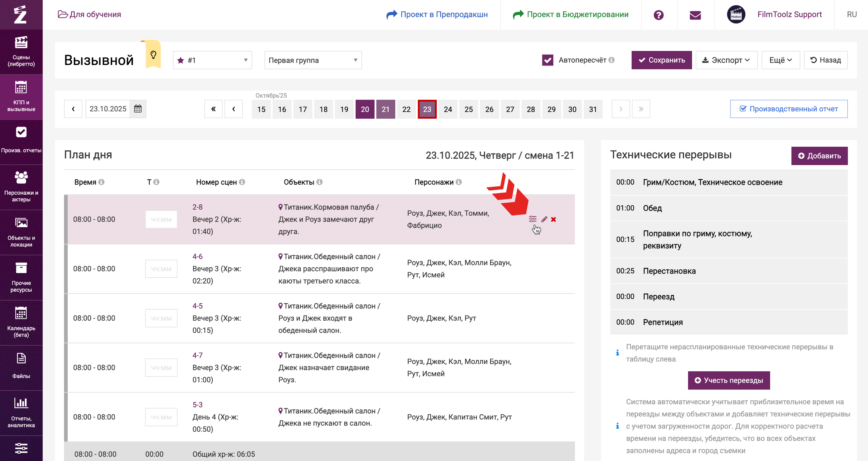Open the settings sliders icon in scene 2-8 row

coord(533,219)
